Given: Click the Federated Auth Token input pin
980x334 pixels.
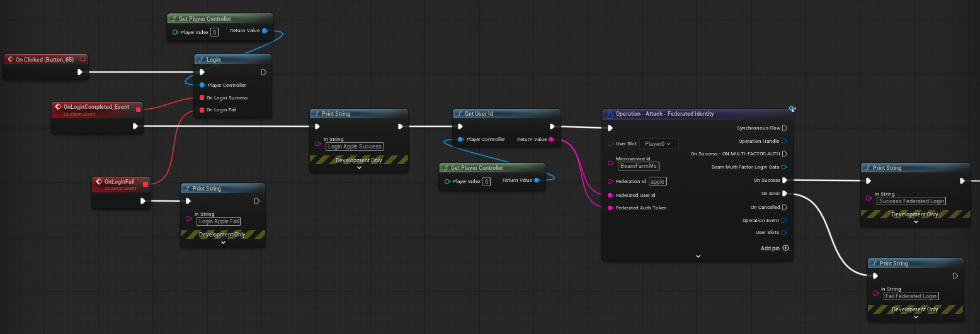Looking at the screenshot, I should (610, 208).
